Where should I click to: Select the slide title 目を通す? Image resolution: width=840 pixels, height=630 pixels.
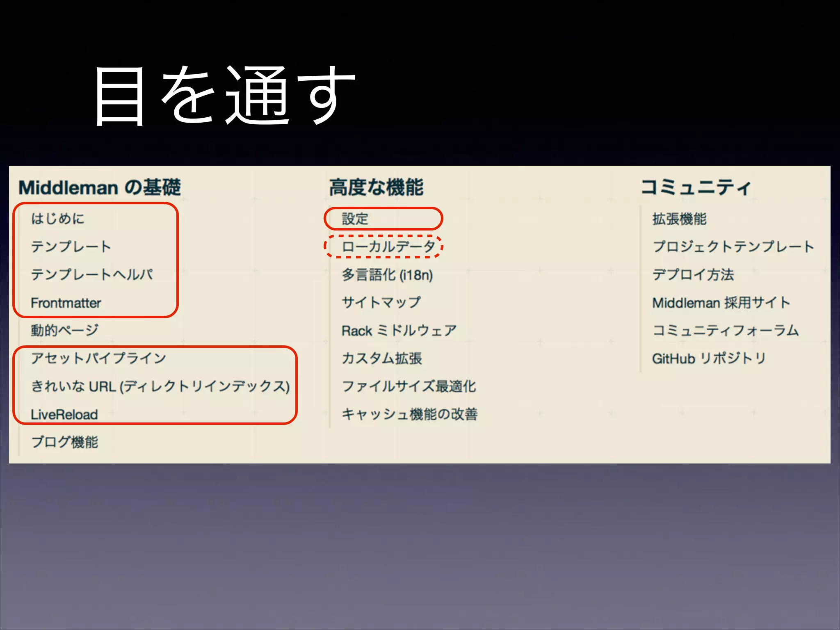(225, 95)
